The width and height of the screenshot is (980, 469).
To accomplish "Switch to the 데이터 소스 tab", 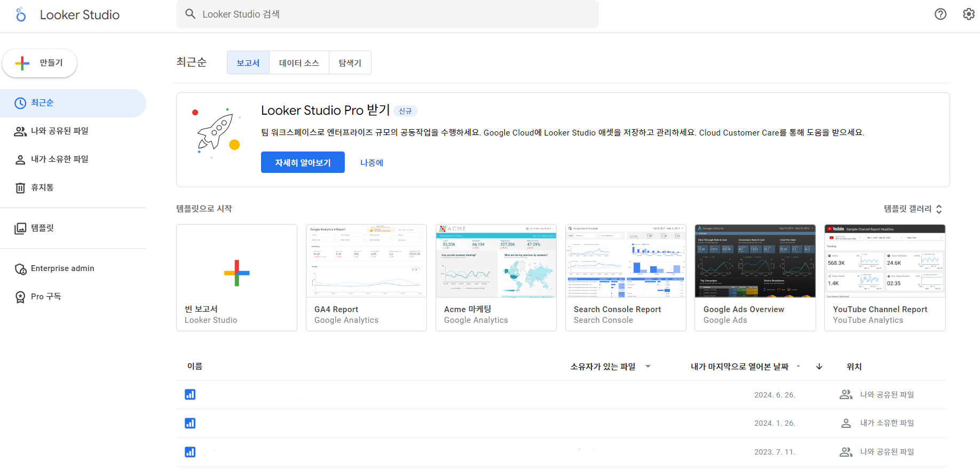I will point(299,62).
